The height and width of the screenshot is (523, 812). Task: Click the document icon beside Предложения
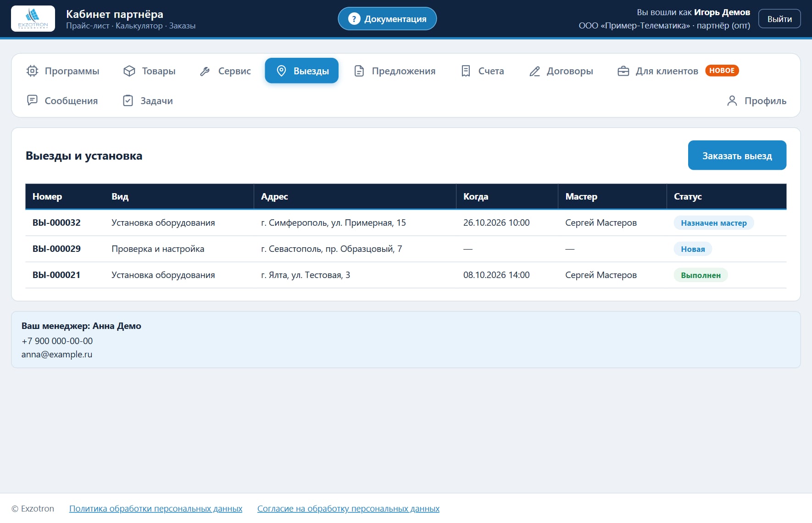pyautogui.click(x=359, y=71)
